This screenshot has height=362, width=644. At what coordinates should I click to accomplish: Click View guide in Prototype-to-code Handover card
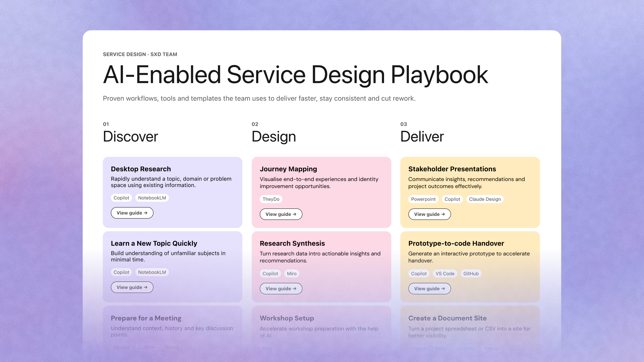tap(430, 289)
